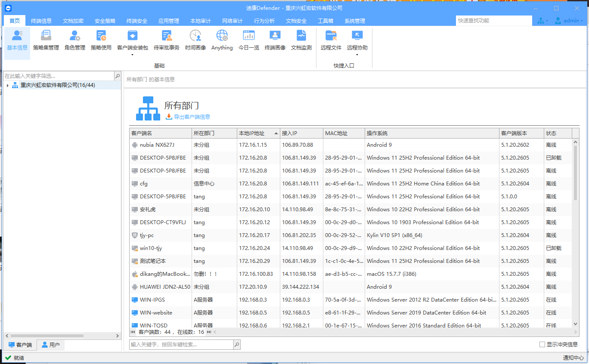Click the Mac icon of dikang的MacBook row
The width and height of the screenshot is (589, 364).
tap(135, 274)
